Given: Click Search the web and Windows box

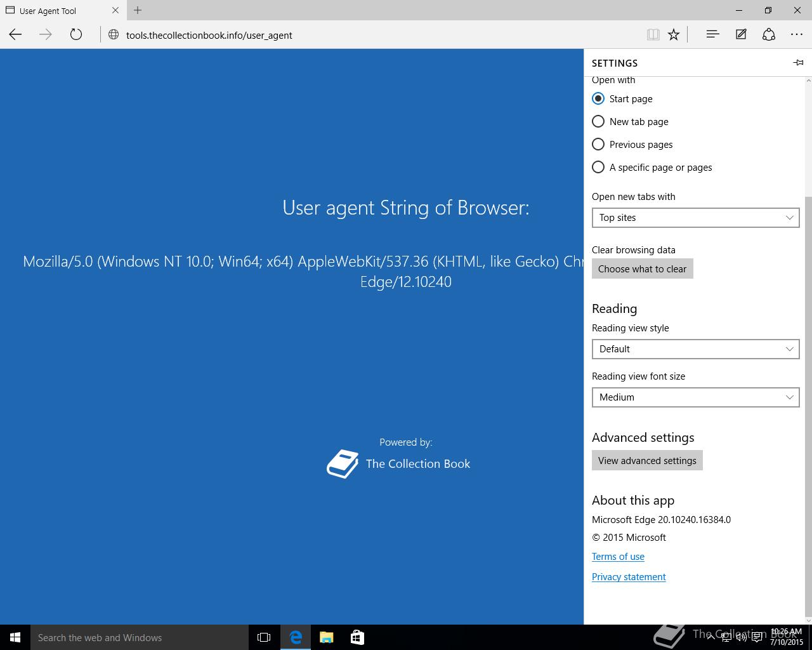Looking at the screenshot, I should click(x=140, y=637).
